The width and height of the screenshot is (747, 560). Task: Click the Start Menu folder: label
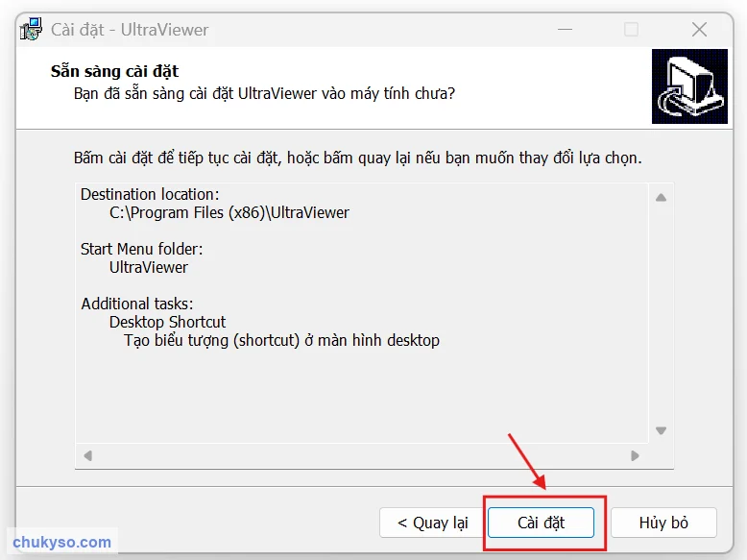[141, 249]
